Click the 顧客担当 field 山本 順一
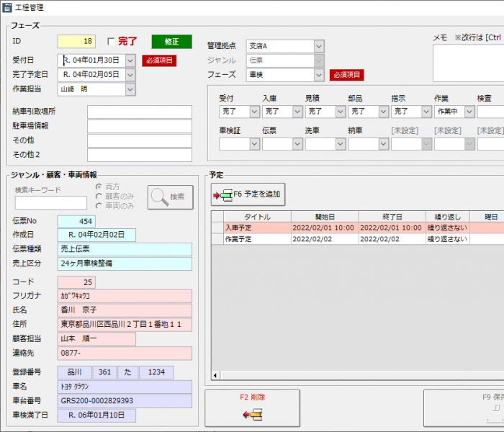 tap(96, 339)
